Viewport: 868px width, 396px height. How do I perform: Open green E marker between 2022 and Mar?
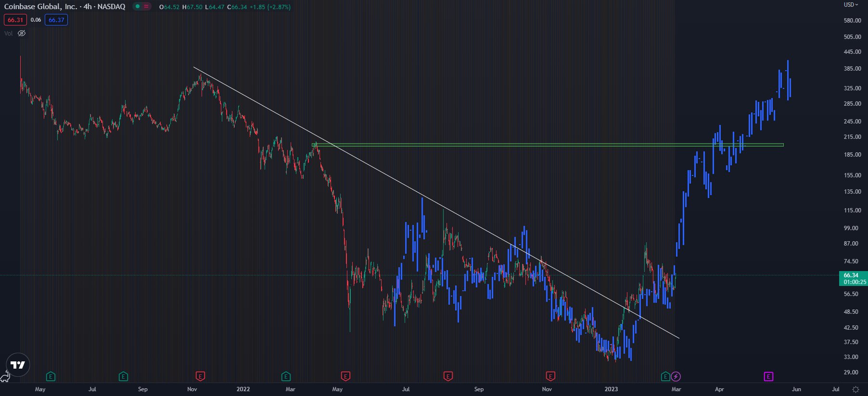pos(286,376)
